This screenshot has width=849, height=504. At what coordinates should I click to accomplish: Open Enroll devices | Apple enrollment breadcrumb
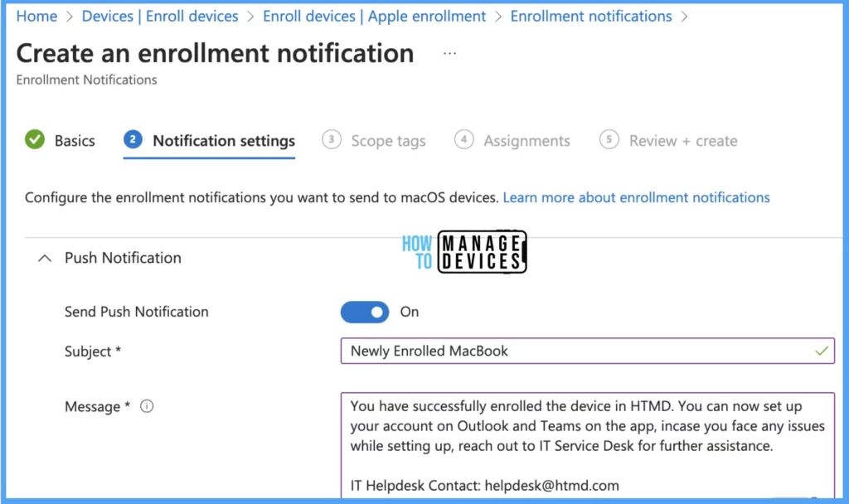click(x=374, y=17)
